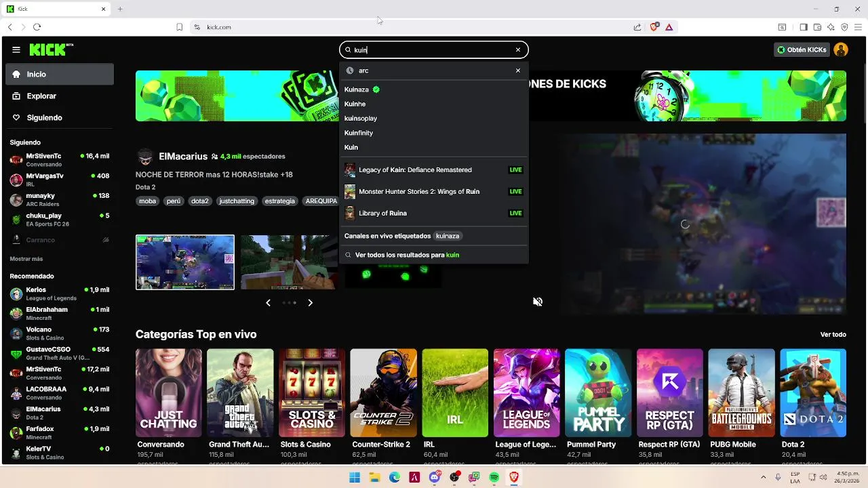This screenshot has height=488, width=868.
Task: Open recommended channel KelerTV
Action: point(60,453)
